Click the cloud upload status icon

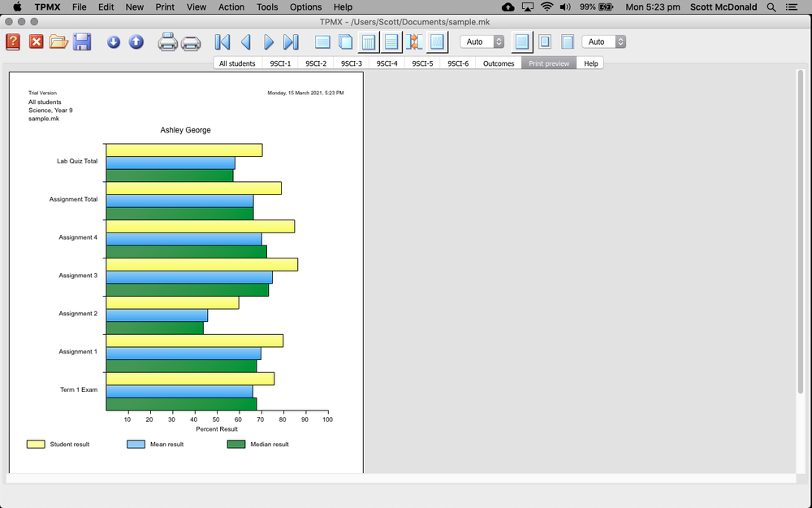[x=508, y=7]
